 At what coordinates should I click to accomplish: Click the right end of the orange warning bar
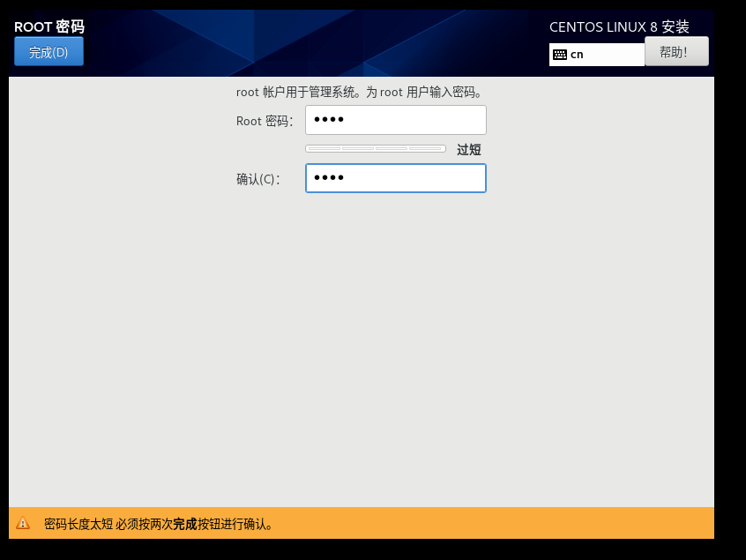[x=688, y=523]
